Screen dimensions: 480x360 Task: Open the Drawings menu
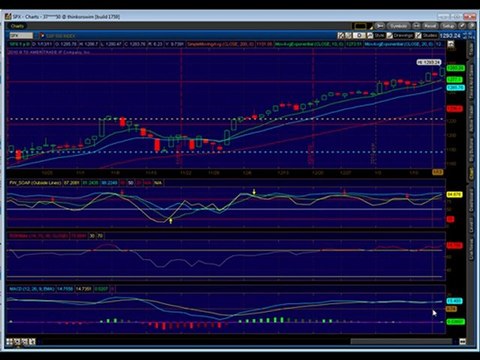pyautogui.click(x=403, y=35)
